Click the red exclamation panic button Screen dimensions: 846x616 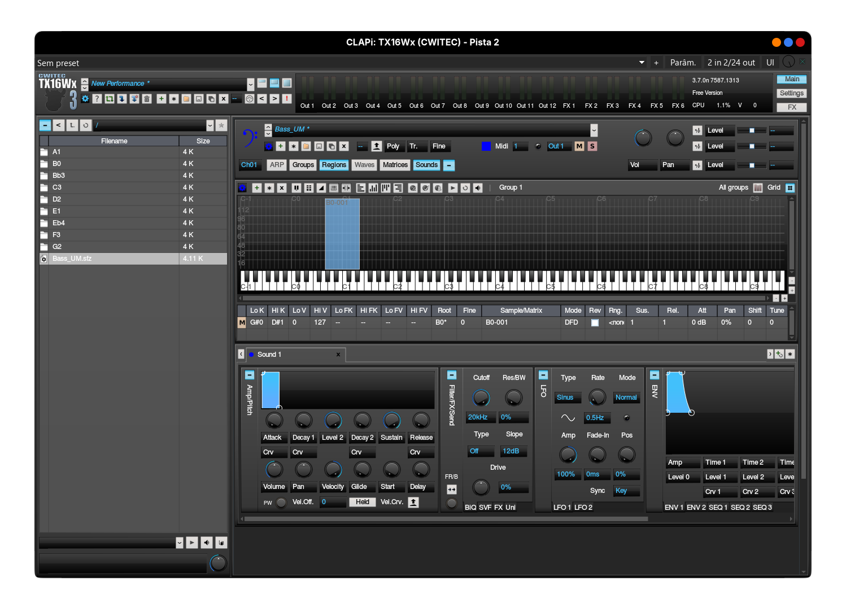click(x=287, y=99)
